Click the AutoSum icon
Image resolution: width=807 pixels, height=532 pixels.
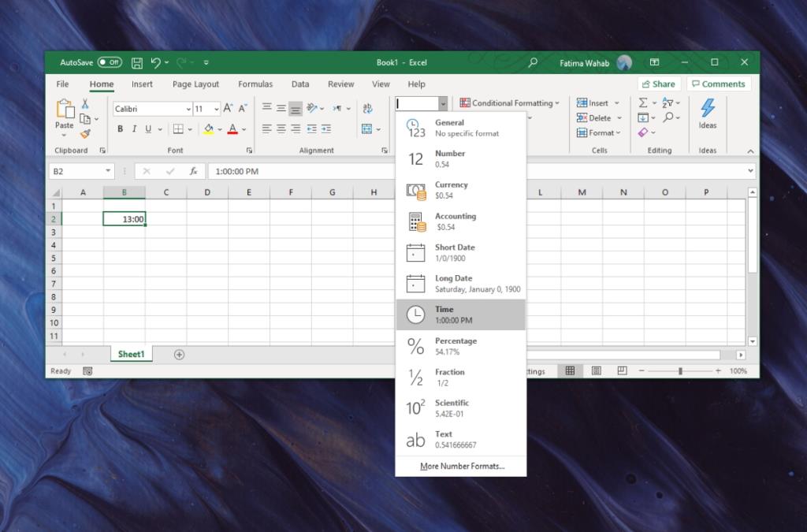coord(643,103)
